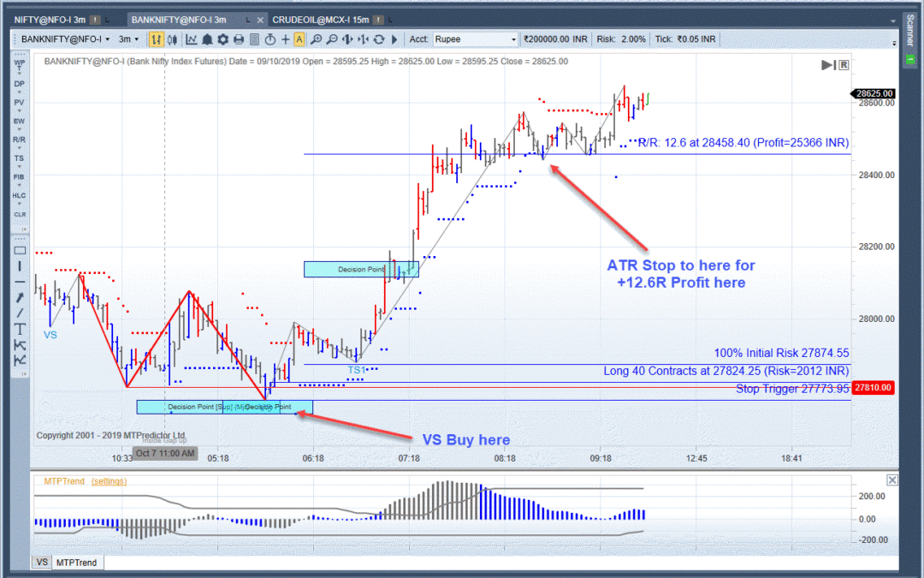Click the EW Elliott wave tool
This screenshot has height=578, width=924.
(x=20, y=121)
